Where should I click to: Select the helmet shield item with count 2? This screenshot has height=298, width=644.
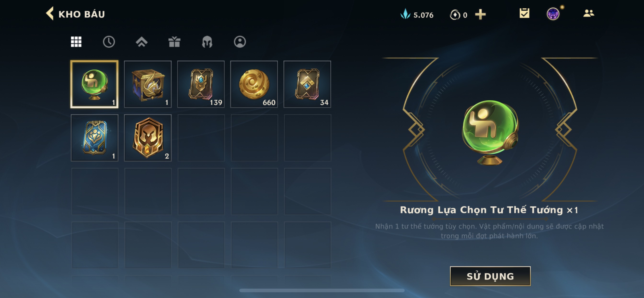click(148, 138)
